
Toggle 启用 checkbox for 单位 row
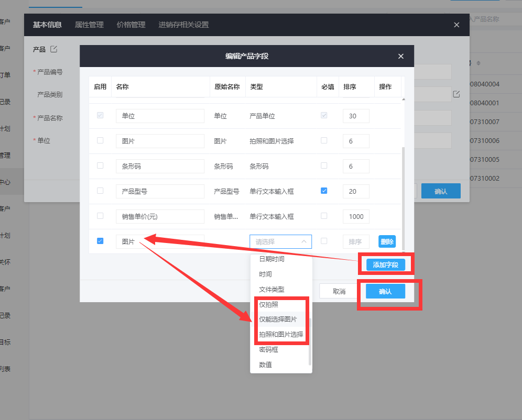point(100,115)
